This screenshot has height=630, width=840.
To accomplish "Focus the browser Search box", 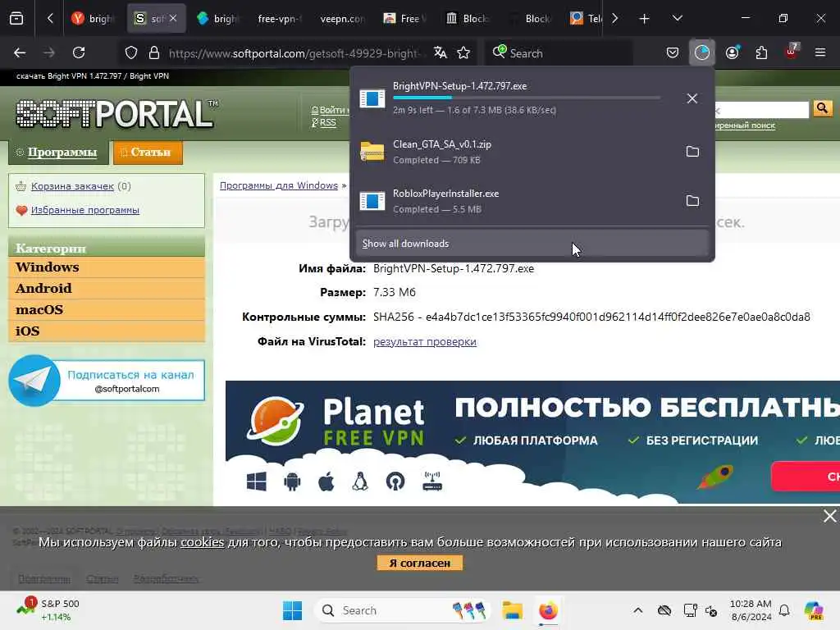I will click(559, 53).
